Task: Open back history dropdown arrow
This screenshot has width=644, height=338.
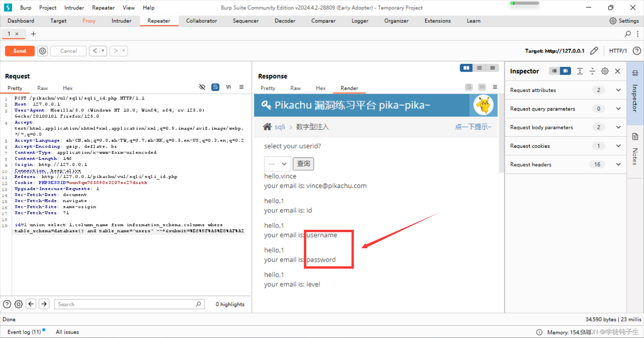Action: click(103, 51)
